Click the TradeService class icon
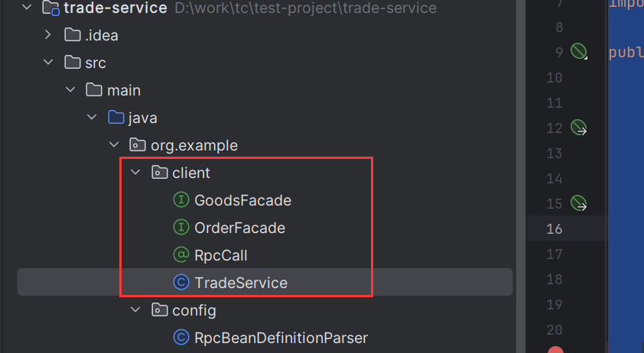 click(x=181, y=283)
